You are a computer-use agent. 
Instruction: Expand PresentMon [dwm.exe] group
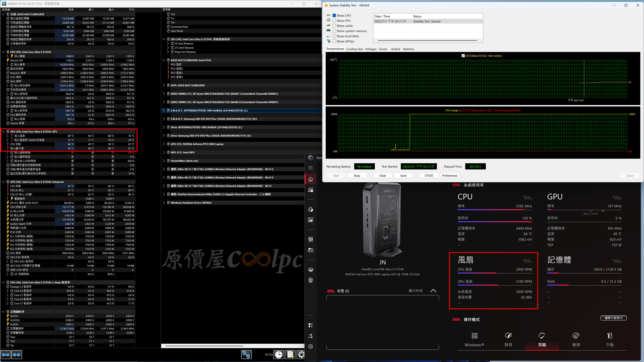(x=164, y=161)
